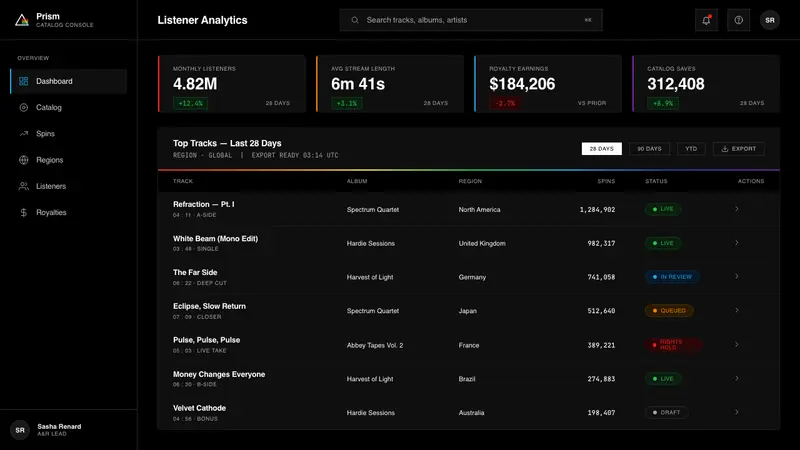Click the Royalties dollar icon
Image resolution: width=800 pixels, height=450 pixels.
(x=23, y=212)
